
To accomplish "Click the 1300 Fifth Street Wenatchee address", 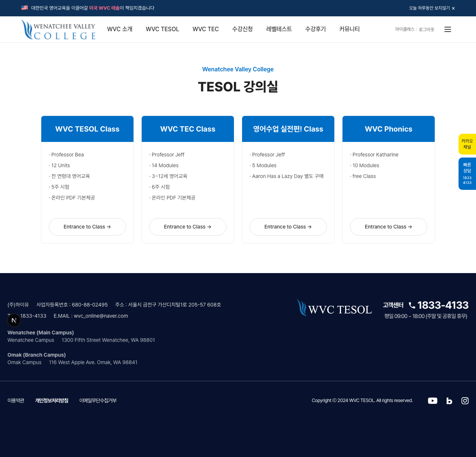I will 108,340.
